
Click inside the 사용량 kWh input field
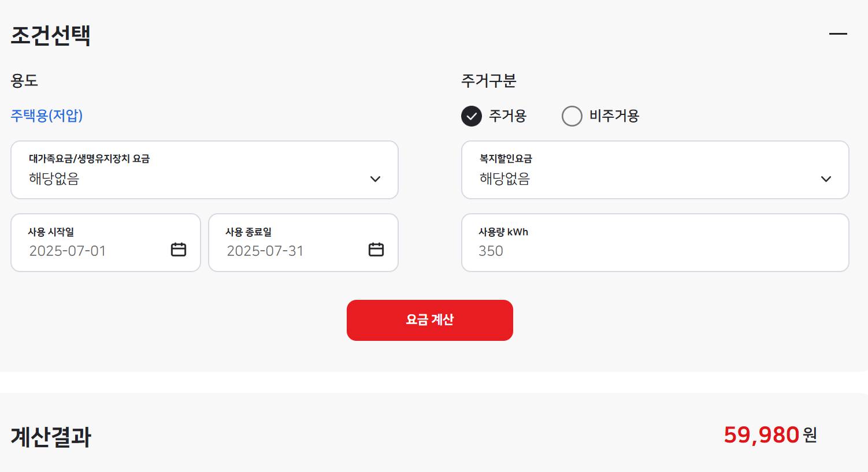tap(655, 243)
